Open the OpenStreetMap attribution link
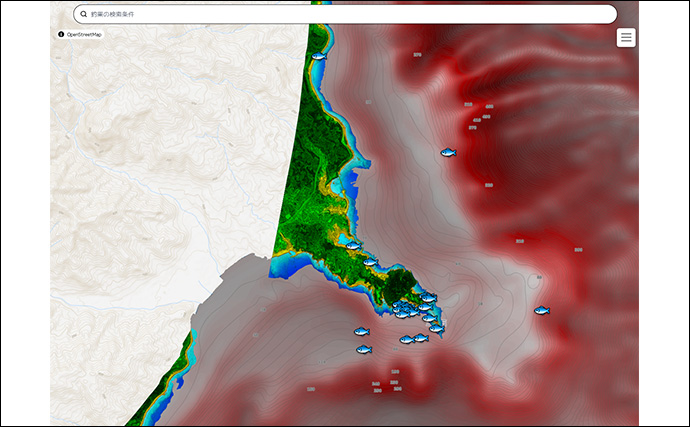The height and width of the screenshot is (427, 690). click(84, 34)
